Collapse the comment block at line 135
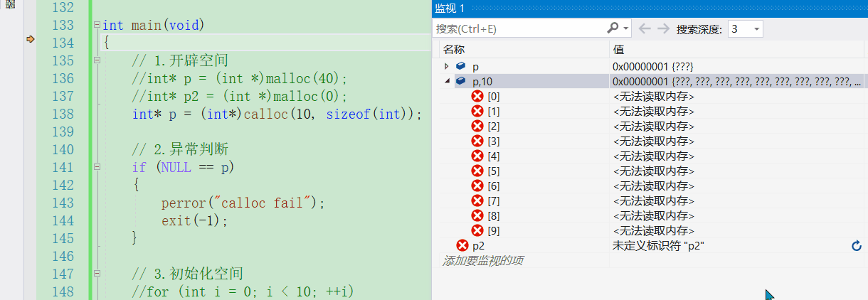The image size is (868, 300). 97,60
